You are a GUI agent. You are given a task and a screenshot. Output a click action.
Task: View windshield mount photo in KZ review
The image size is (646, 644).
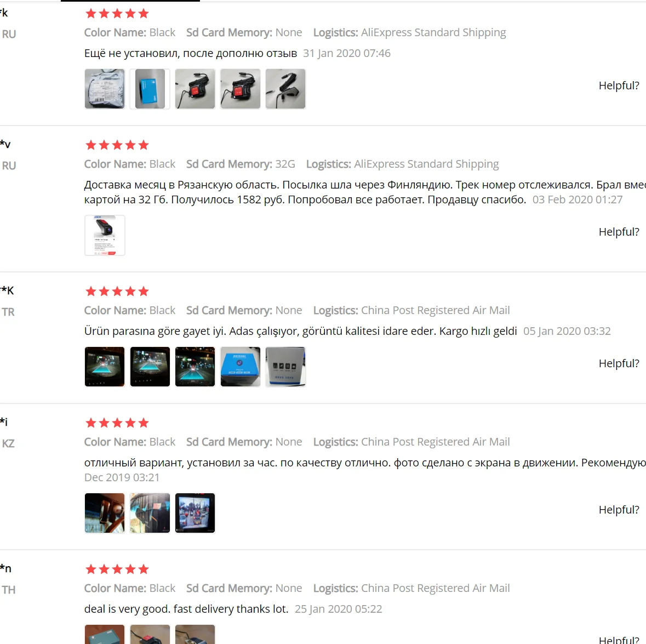[150, 513]
